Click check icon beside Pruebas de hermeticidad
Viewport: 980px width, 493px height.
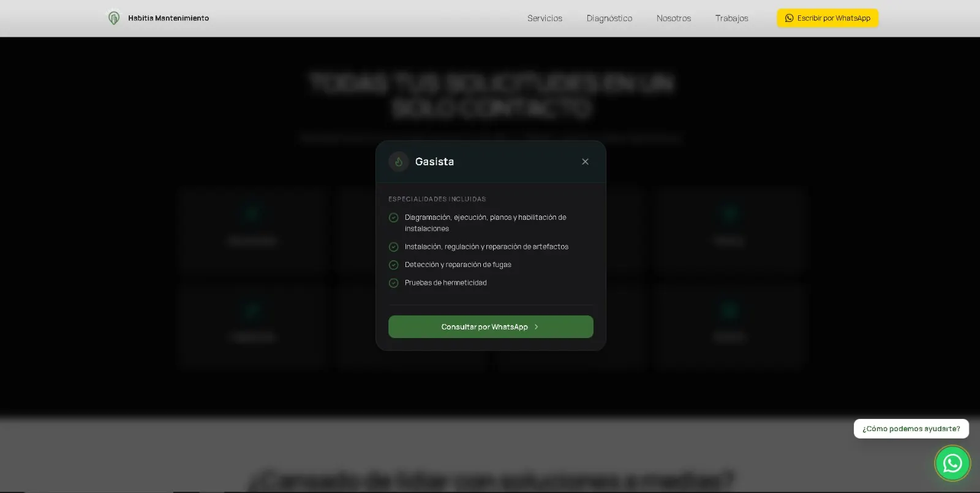pyautogui.click(x=394, y=283)
